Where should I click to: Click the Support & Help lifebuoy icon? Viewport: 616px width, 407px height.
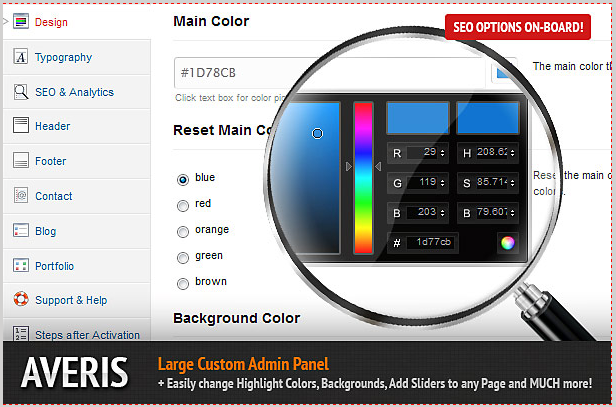click(21, 299)
